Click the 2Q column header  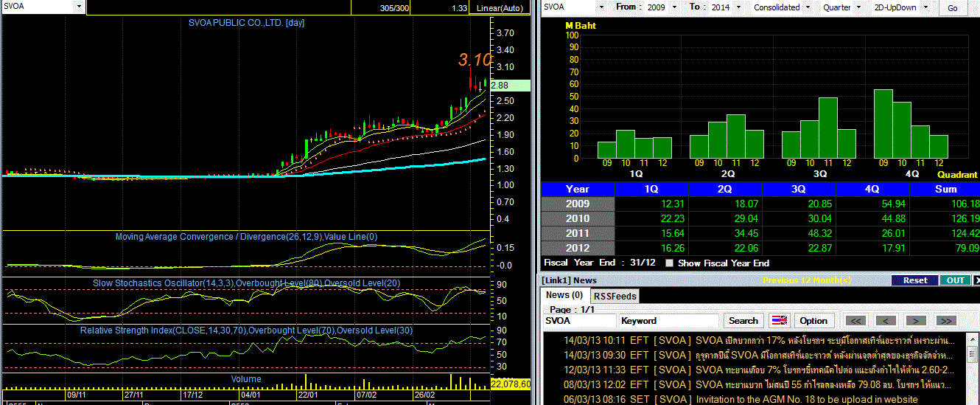(725, 189)
